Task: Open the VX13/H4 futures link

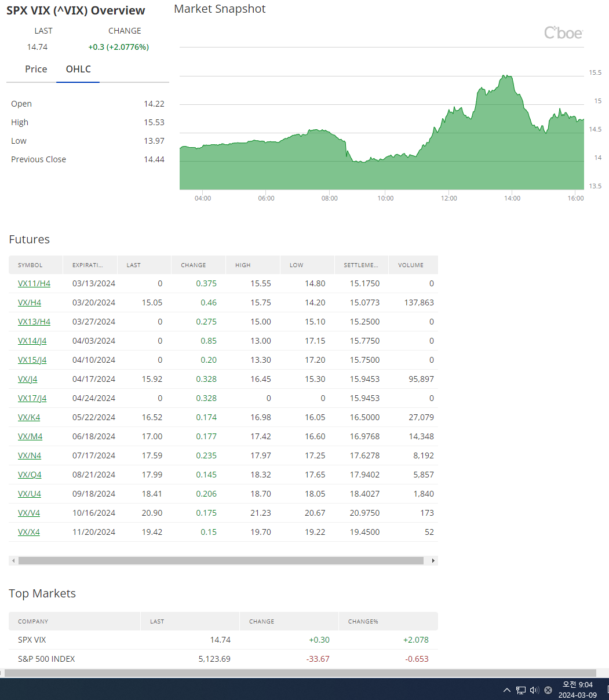Action: [34, 322]
